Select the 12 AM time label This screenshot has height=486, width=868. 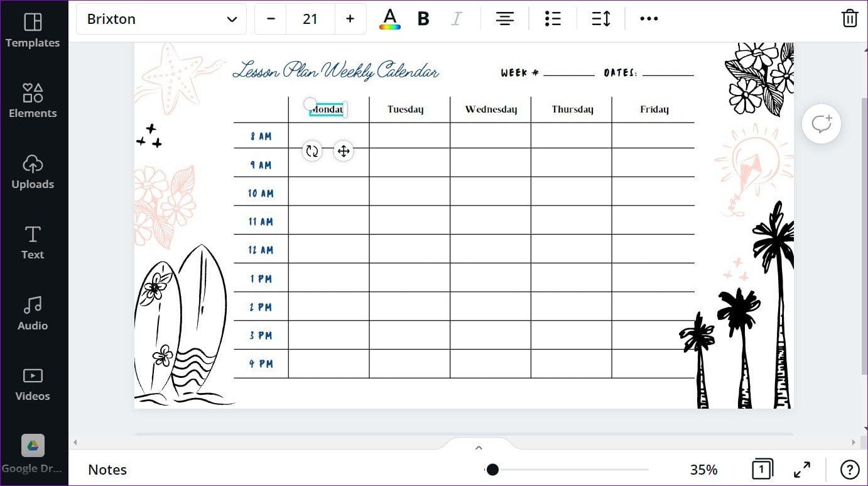pyautogui.click(x=261, y=250)
